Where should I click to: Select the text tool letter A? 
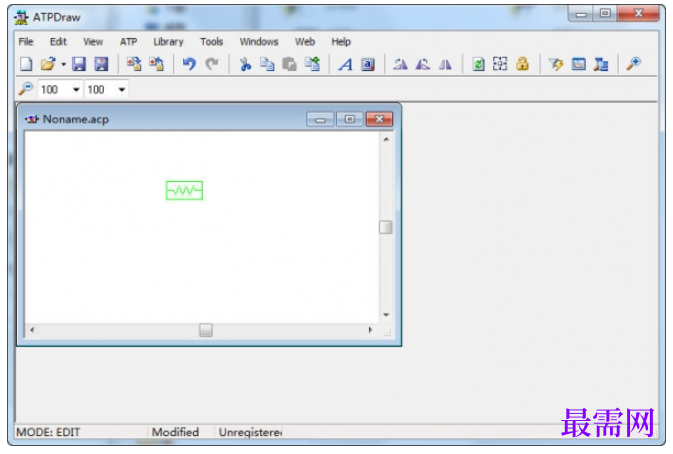(x=346, y=64)
